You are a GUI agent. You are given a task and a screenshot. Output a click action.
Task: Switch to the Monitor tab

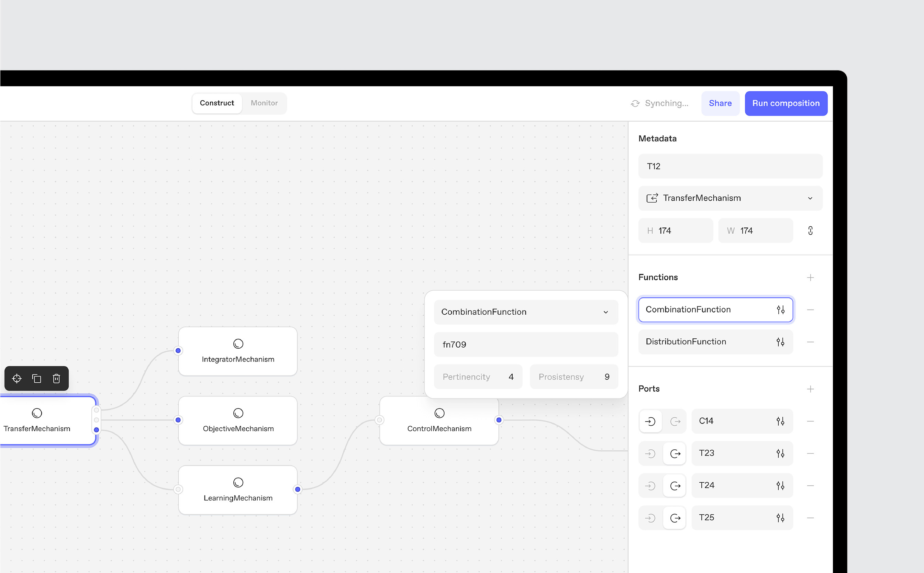264,103
